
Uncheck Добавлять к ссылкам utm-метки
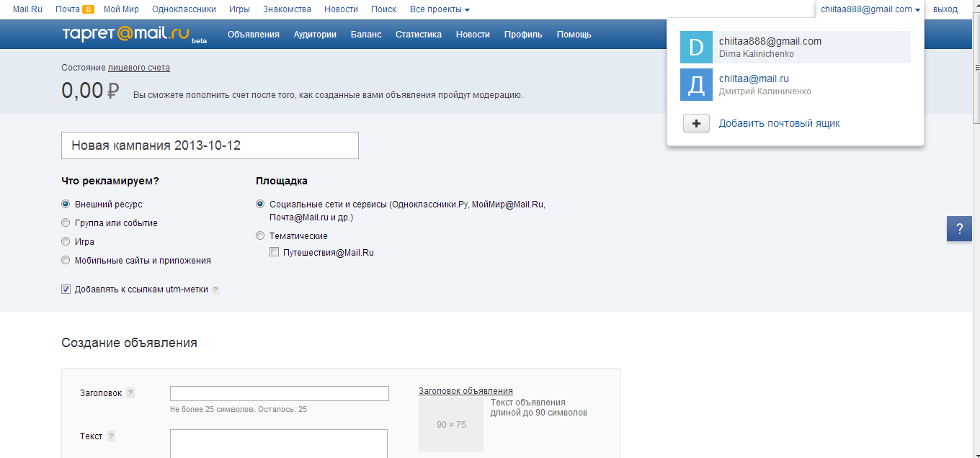click(66, 289)
